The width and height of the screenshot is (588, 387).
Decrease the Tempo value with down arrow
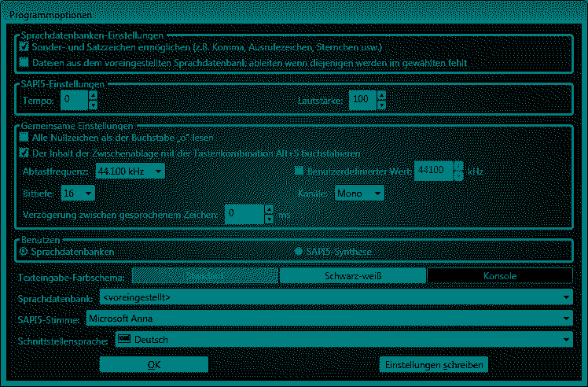[93, 105]
